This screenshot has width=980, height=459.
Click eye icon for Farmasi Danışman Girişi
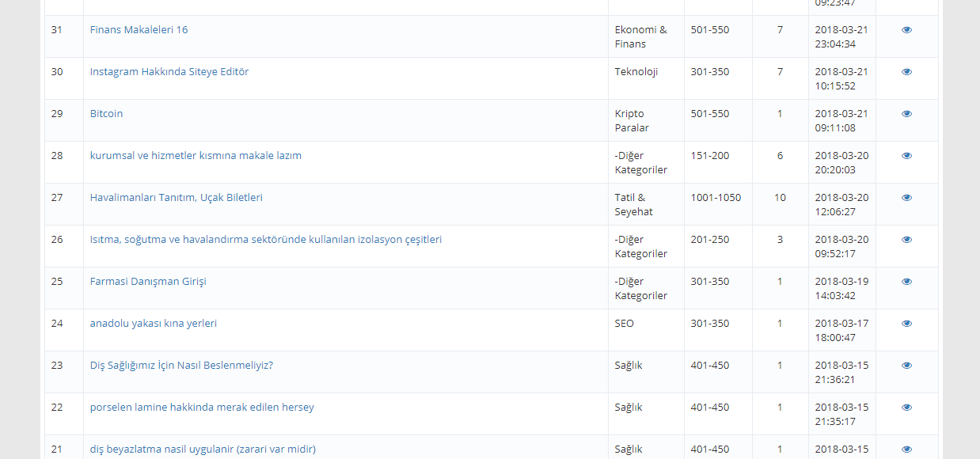[906, 282]
